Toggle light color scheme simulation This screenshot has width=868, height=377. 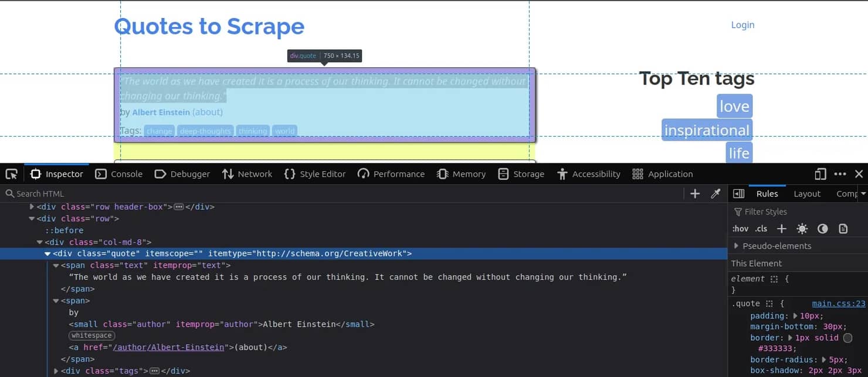pos(802,229)
